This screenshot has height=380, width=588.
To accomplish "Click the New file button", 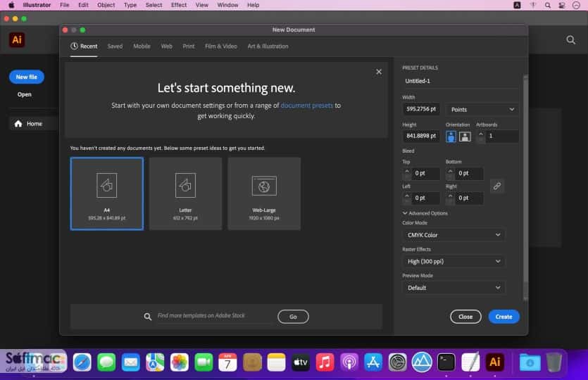I will coord(27,77).
